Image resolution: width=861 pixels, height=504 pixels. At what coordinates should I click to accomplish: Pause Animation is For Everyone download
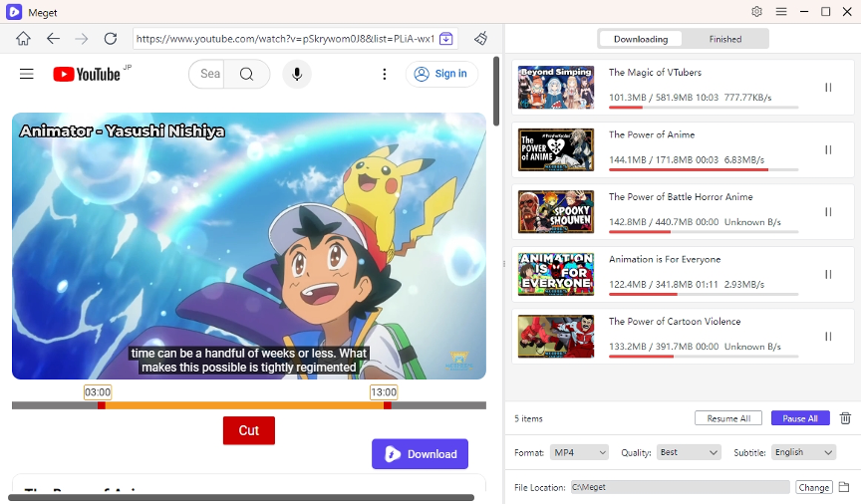828,275
